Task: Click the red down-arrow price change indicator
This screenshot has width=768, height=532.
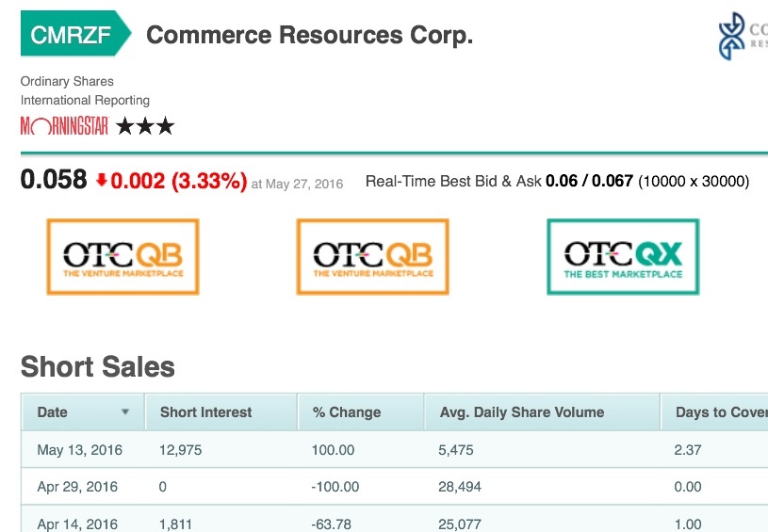Action: click(102, 180)
